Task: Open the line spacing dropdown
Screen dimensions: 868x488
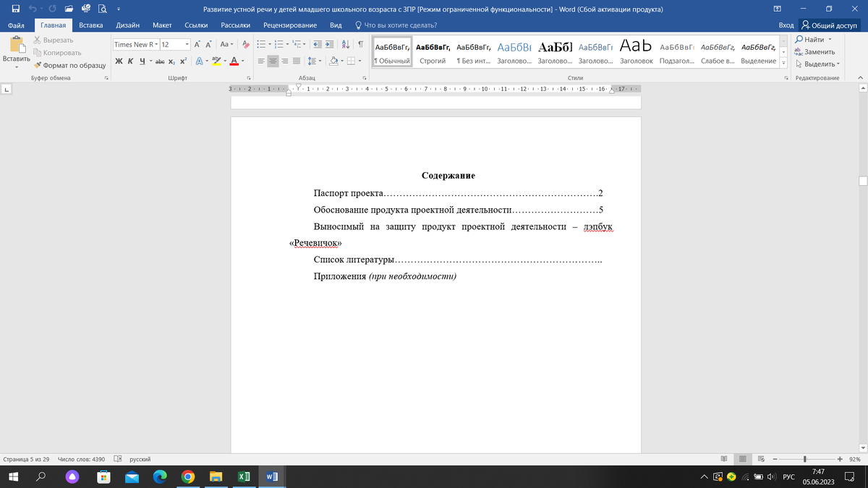Action: click(x=314, y=61)
